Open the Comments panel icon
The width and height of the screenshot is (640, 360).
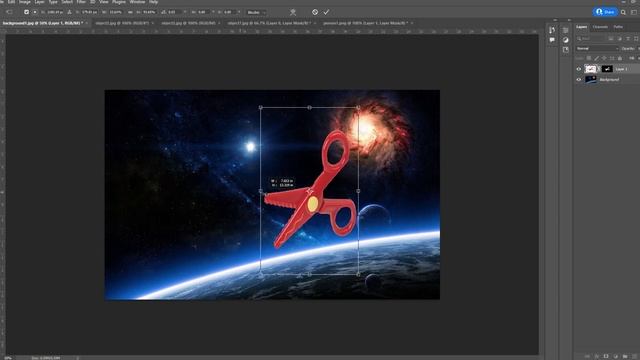pyautogui.click(x=552, y=40)
